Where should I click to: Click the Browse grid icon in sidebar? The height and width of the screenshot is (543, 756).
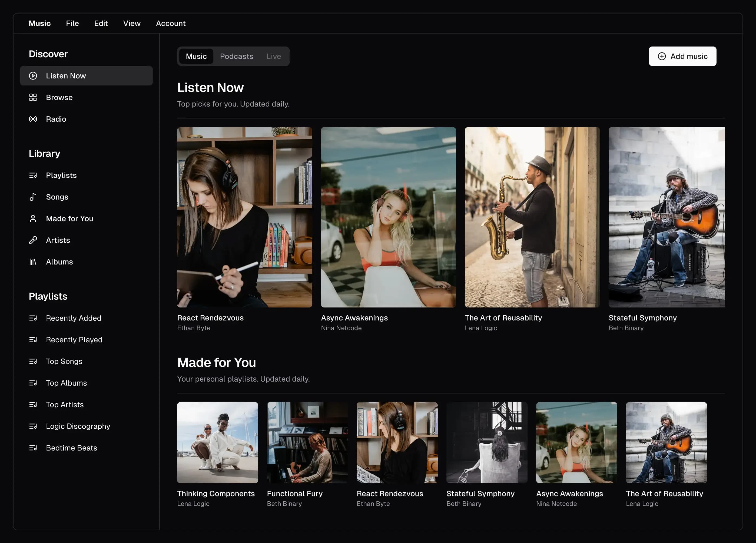33,97
